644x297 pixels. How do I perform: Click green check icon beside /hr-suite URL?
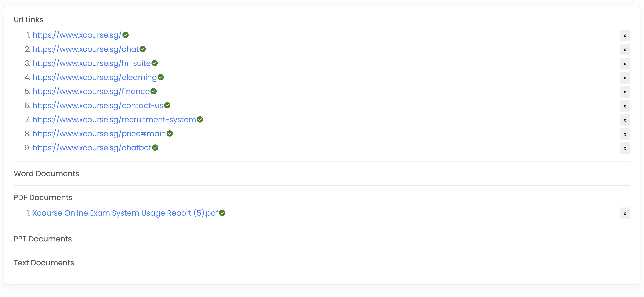click(x=155, y=63)
